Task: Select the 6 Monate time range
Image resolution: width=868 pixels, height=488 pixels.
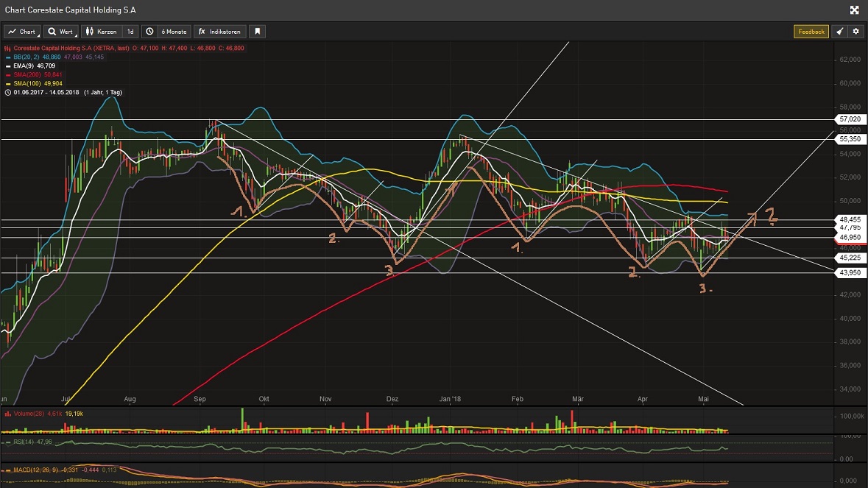Action: 174,32
